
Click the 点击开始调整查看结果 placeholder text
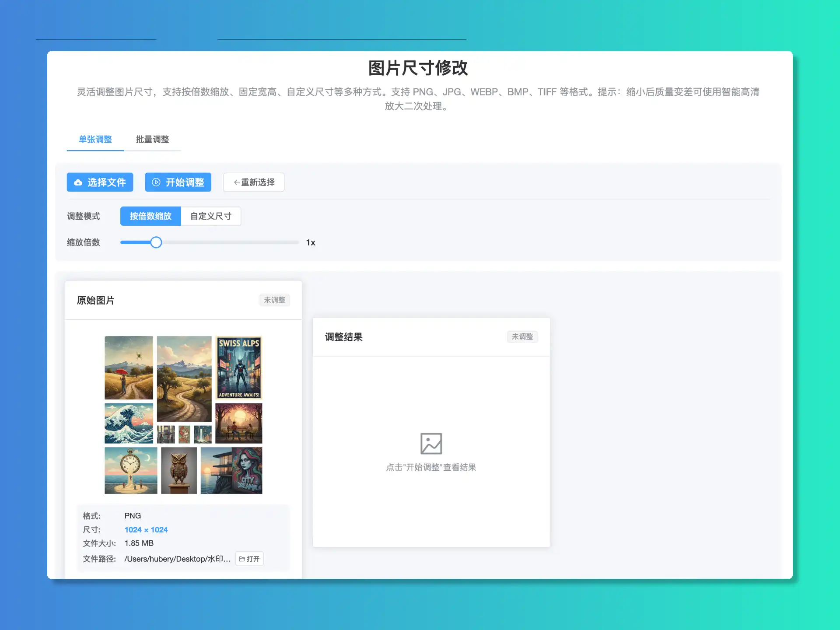coord(431,467)
